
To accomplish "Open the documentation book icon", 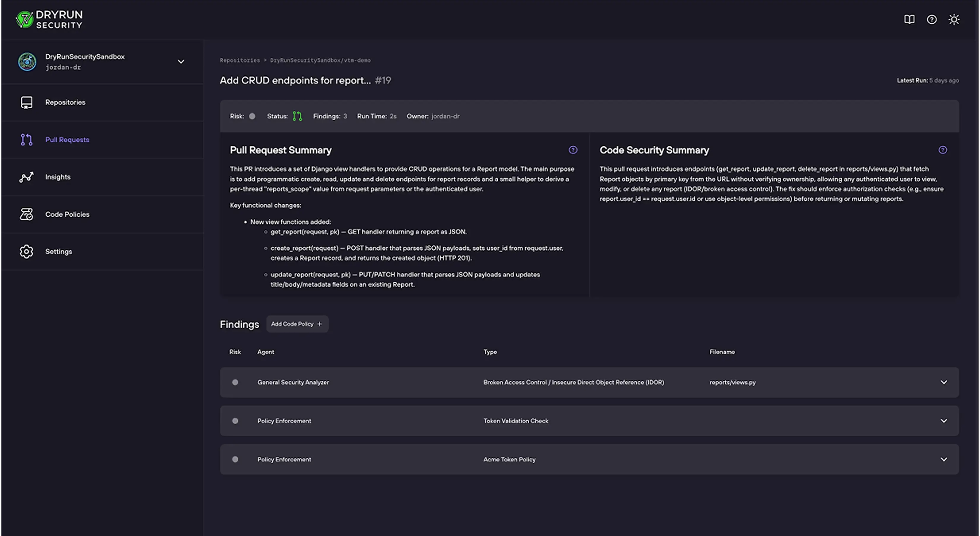I will point(909,19).
